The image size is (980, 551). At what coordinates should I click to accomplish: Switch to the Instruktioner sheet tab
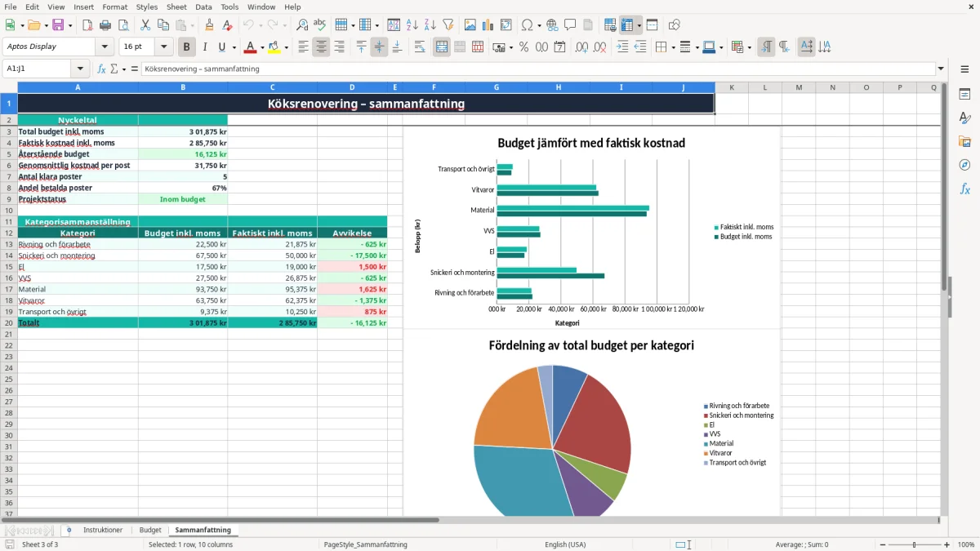click(103, 531)
